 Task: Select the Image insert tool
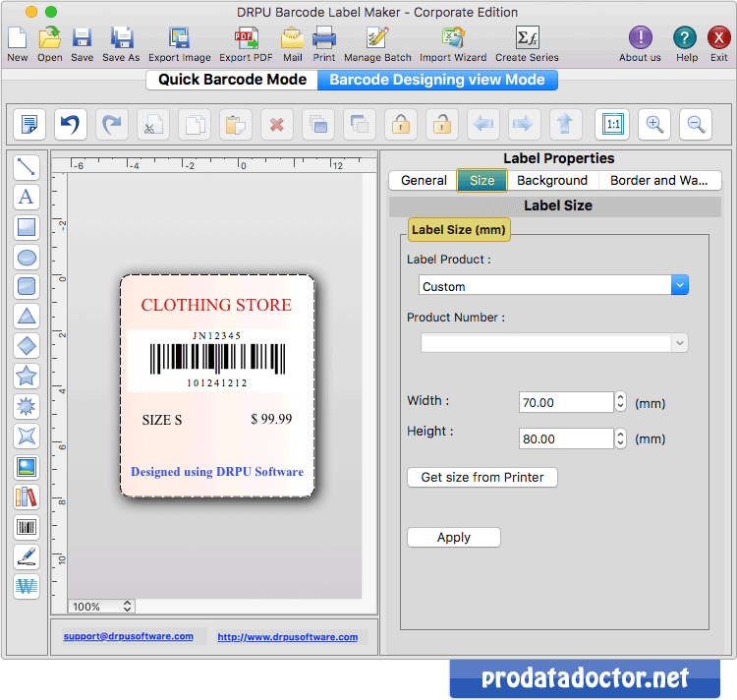click(x=27, y=467)
